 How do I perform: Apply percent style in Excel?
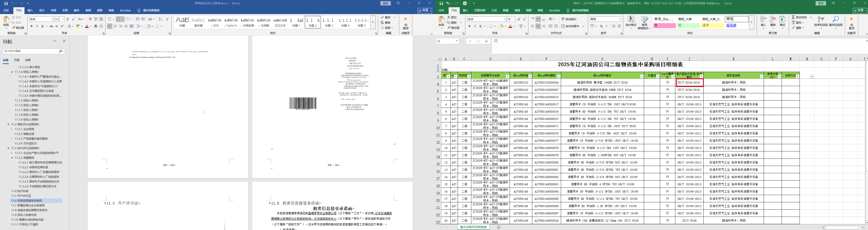click(601, 26)
